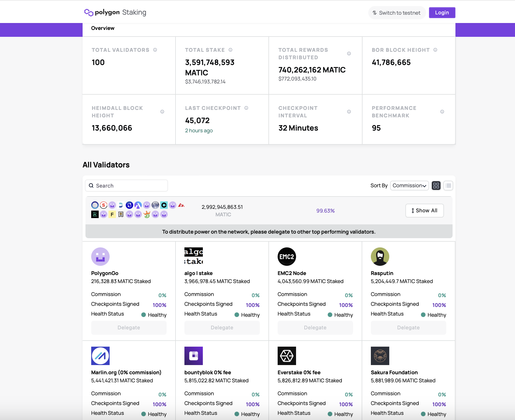
Task: Click Everstake 0% fee validator name
Action: pyautogui.click(x=299, y=373)
